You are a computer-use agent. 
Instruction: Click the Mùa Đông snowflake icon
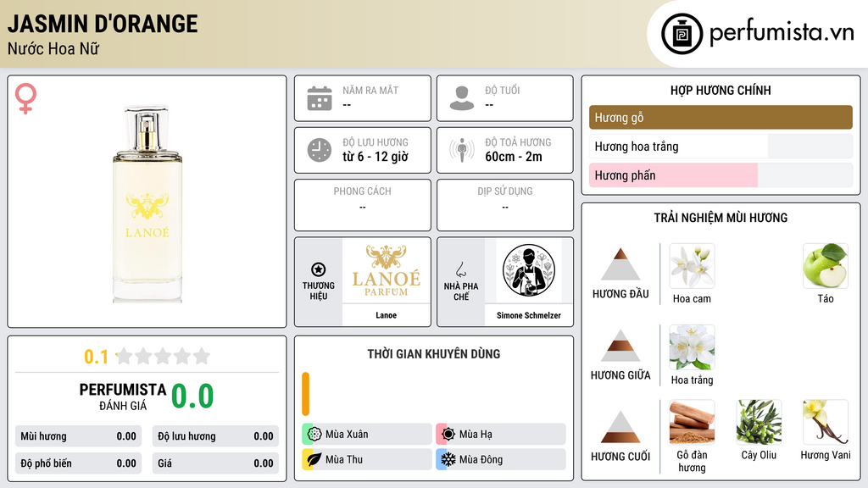tap(448, 459)
